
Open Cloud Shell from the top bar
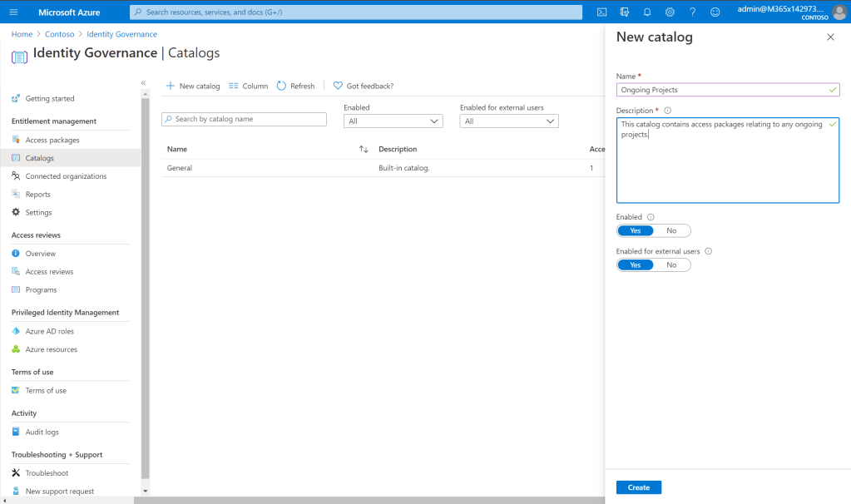[x=601, y=12]
